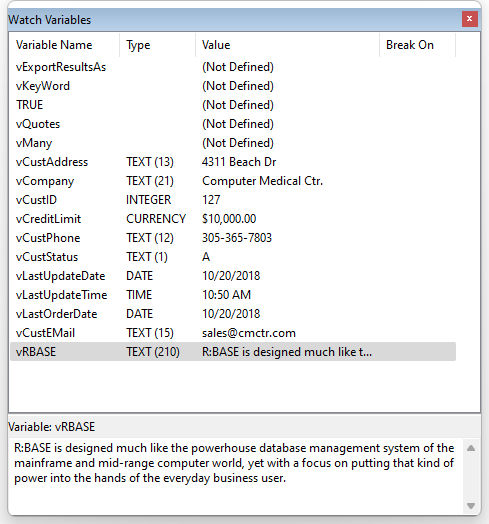Viewport: 489px width, 524px height.
Task: Select the TRUE variable row
Action: [x=233, y=105]
